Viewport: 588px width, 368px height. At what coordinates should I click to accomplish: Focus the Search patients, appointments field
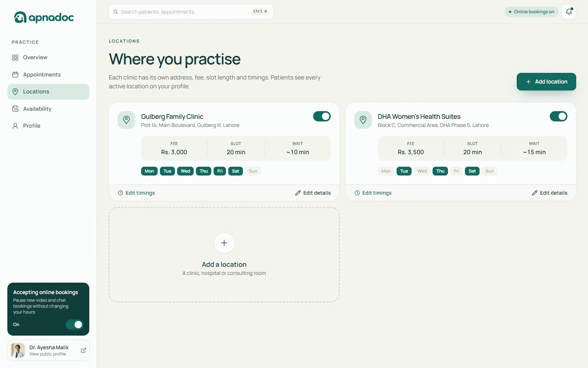click(x=191, y=12)
